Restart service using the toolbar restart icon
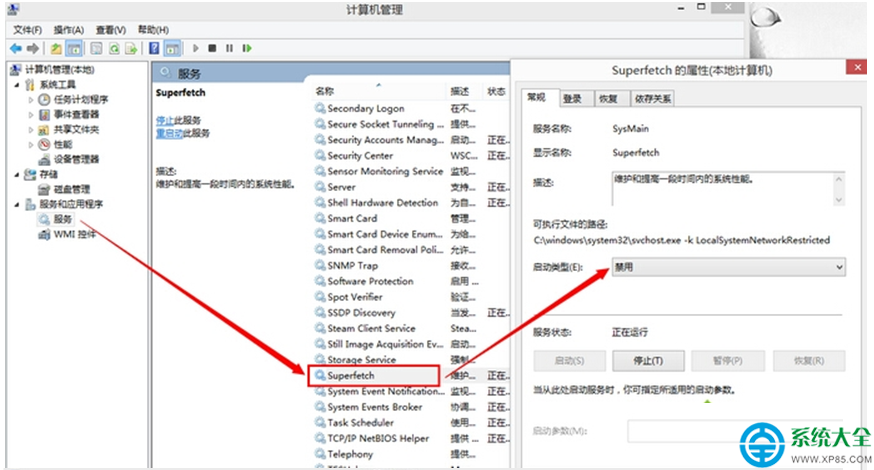The image size is (874, 470). click(246, 49)
